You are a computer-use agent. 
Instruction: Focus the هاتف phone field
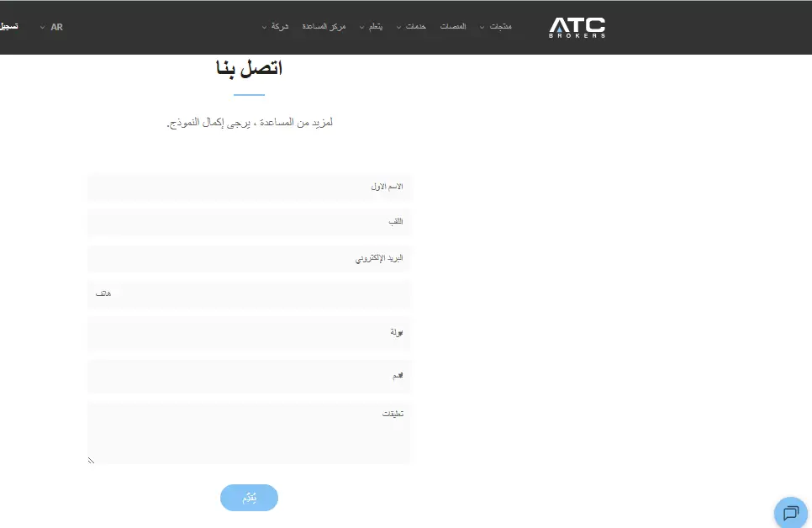pos(250,294)
